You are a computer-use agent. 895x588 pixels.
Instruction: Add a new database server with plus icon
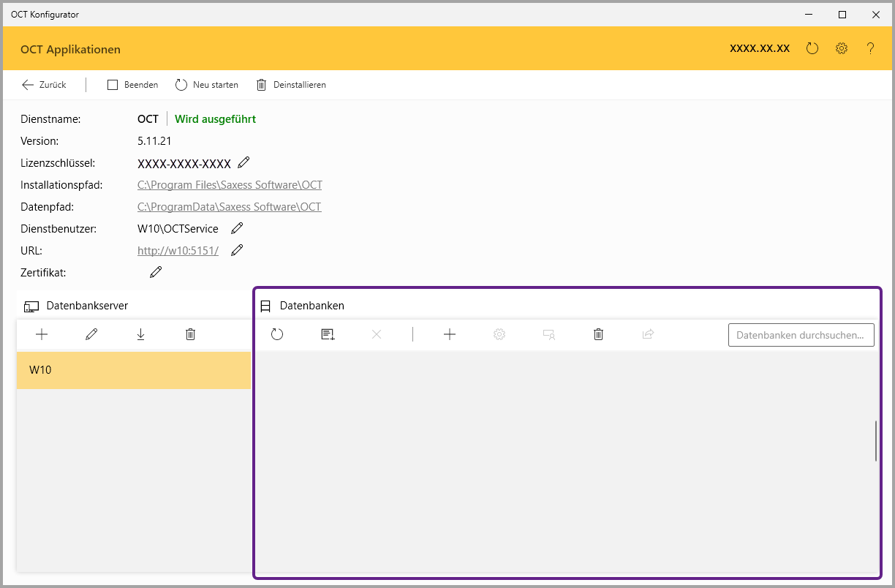click(42, 334)
